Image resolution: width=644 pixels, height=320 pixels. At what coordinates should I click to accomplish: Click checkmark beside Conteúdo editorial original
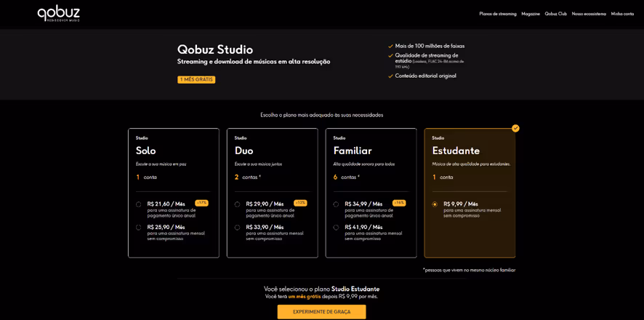pos(390,76)
